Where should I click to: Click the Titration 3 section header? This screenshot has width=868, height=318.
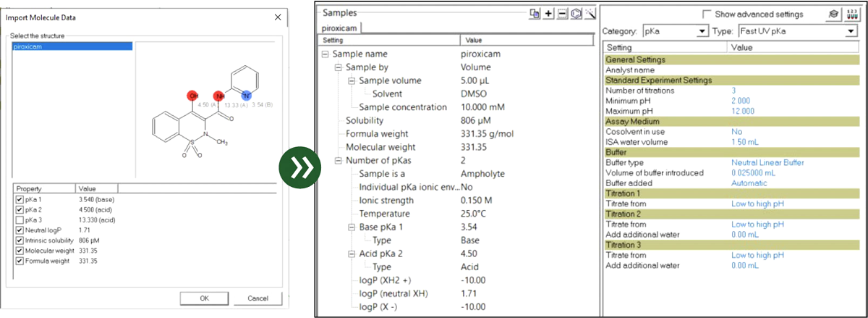pos(731,245)
